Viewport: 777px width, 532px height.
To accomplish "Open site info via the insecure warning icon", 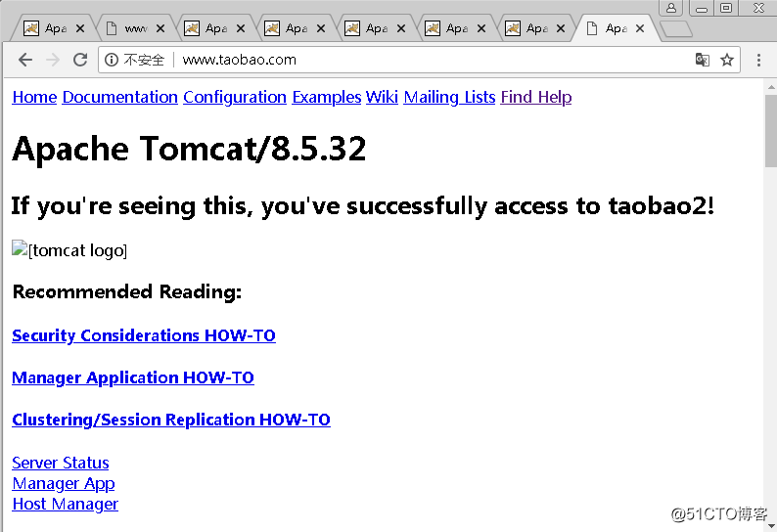I will [x=112, y=60].
